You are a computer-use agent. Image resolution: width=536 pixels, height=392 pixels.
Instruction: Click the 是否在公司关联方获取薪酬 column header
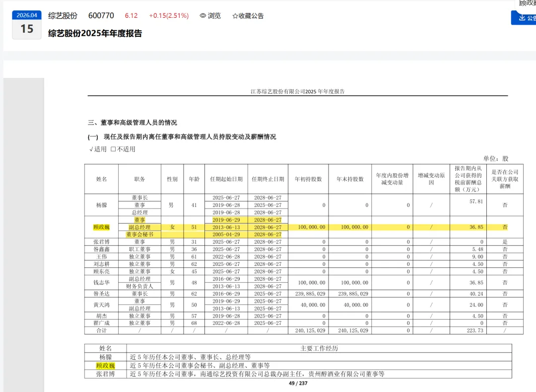click(505, 179)
